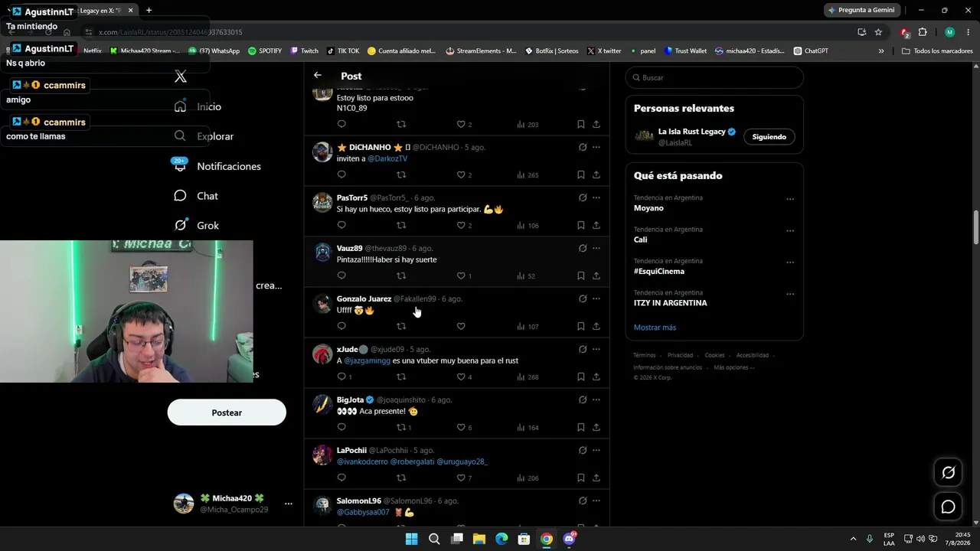This screenshot has height=551, width=980.
Task: Bookmark LaPochiii's post
Action: (581, 478)
